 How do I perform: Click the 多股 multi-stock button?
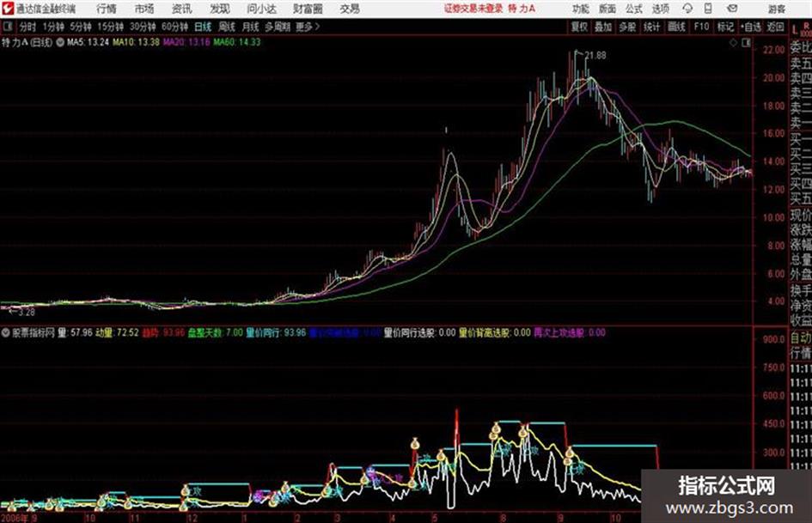click(x=627, y=27)
